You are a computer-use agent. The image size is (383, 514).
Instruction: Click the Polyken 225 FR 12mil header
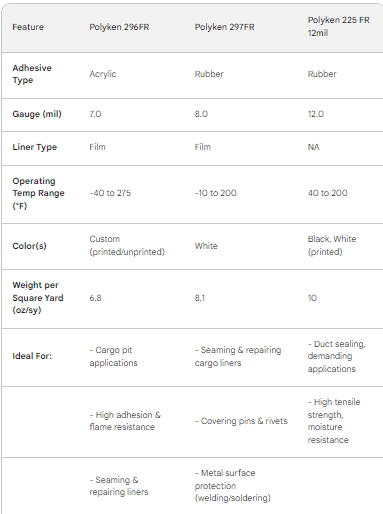tap(338, 26)
